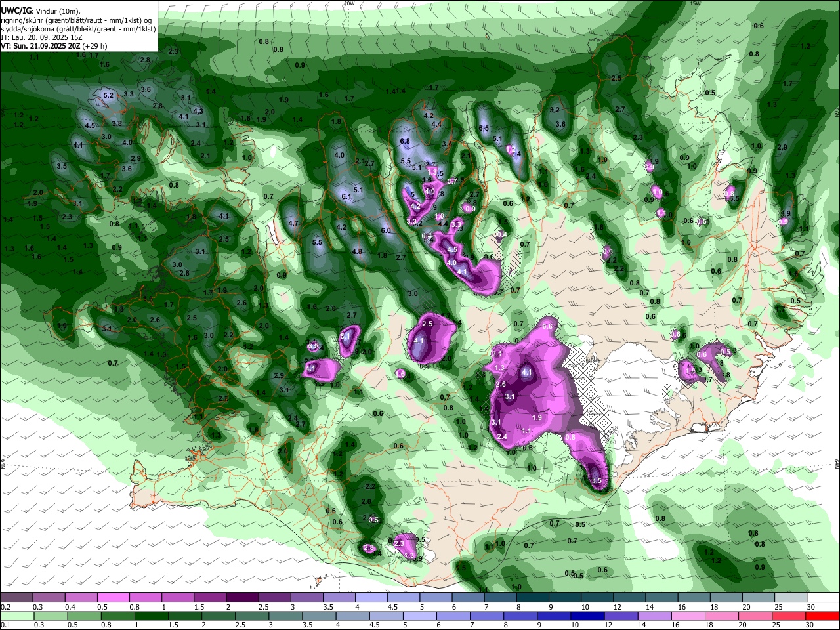Click the light violet swatch labeled 14, lower legend row
The width and height of the screenshot is (840, 630).
(x=655, y=616)
